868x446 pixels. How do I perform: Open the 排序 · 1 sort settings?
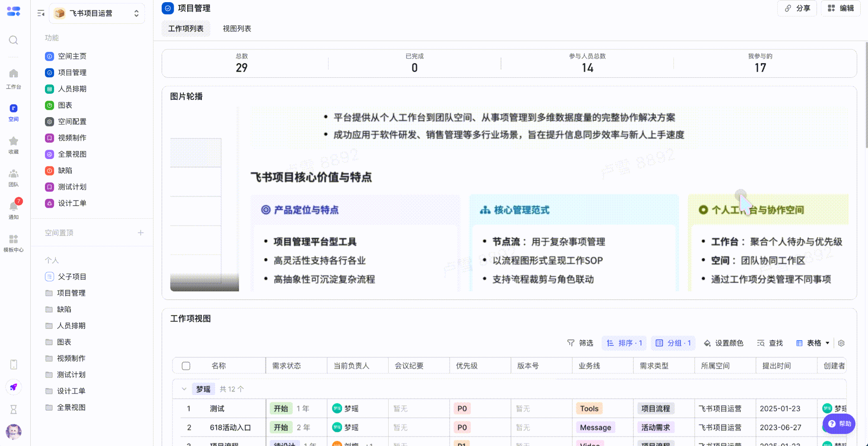click(x=625, y=343)
